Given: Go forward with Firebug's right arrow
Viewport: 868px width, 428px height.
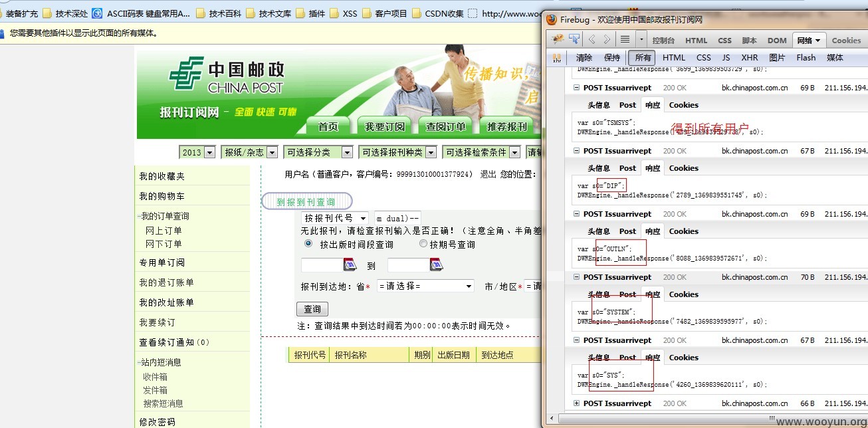Looking at the screenshot, I should (606, 40).
